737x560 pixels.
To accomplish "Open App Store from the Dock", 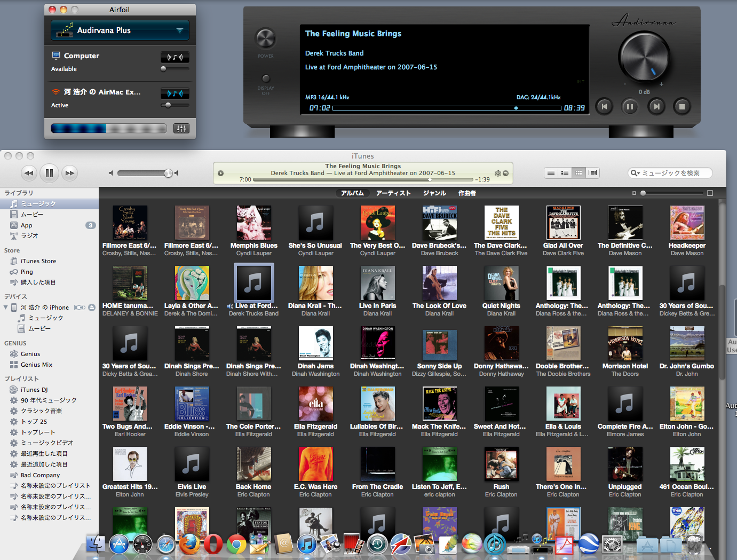I will pos(118,544).
